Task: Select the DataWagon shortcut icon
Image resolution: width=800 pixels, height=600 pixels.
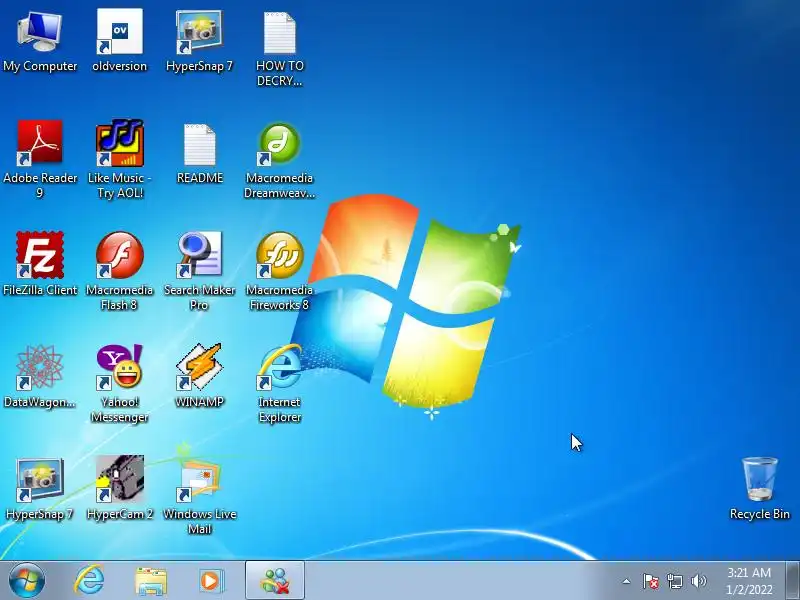Action: click(40, 377)
